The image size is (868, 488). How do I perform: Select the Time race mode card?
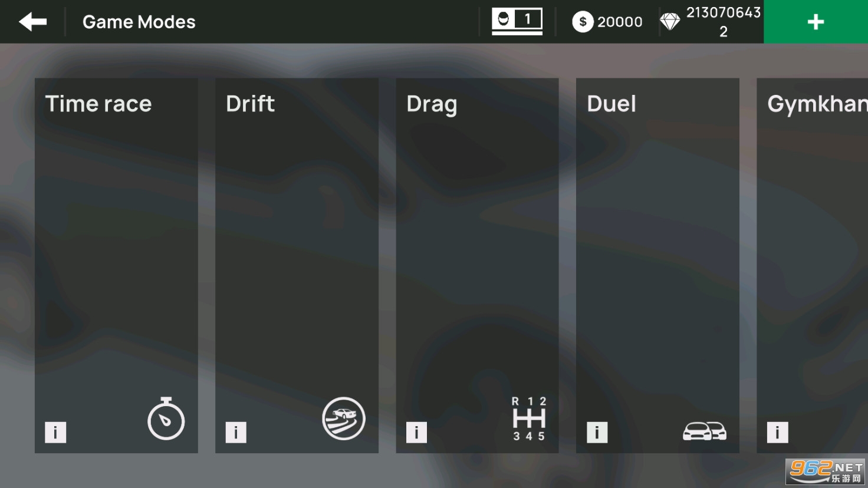click(x=116, y=266)
